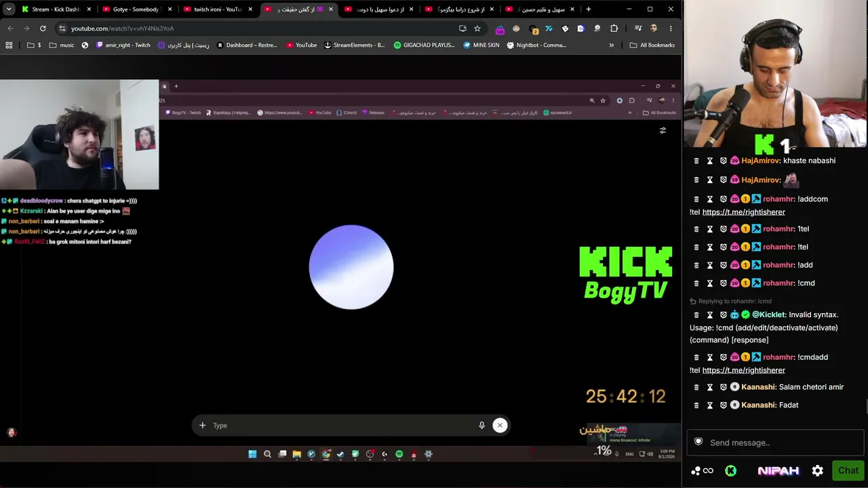Viewport: 868px width, 488px height.
Task: Go back in browser history
Action: (x=10, y=28)
